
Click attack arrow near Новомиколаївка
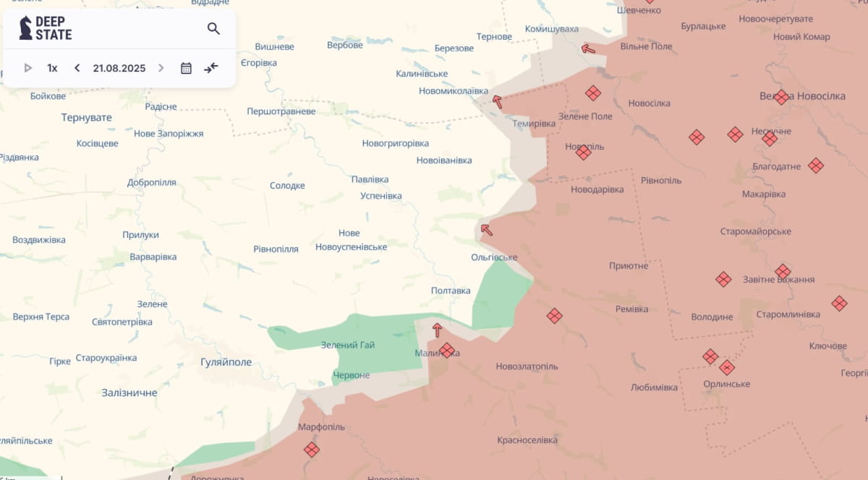[497, 102]
